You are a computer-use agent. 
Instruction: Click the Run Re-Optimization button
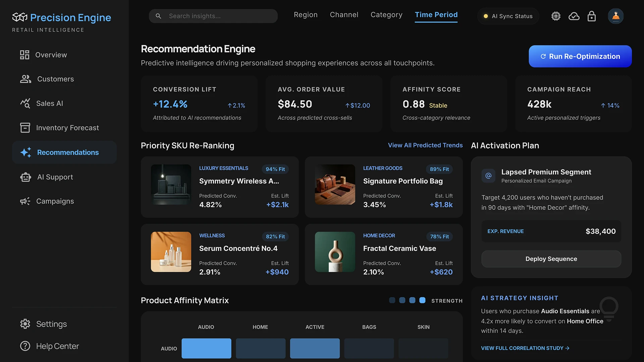580,56
